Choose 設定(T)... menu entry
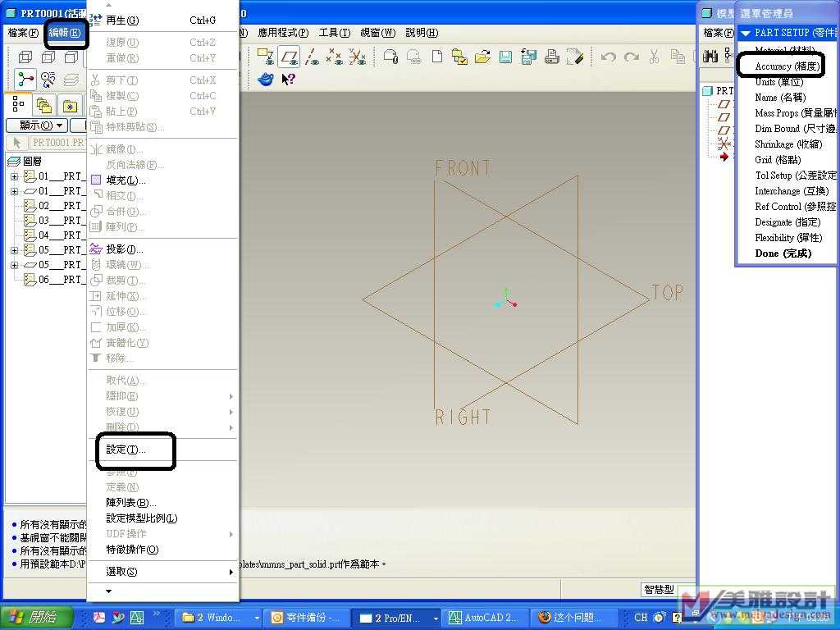The height and width of the screenshot is (630, 840). (163, 450)
